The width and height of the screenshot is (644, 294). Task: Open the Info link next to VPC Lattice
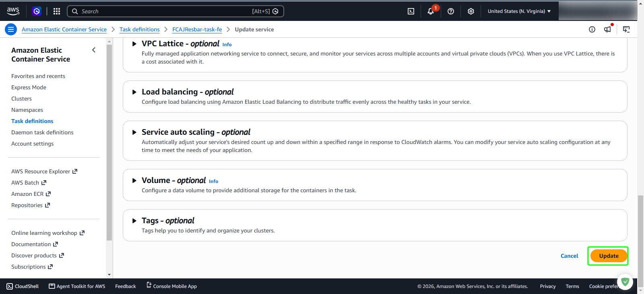(x=227, y=45)
